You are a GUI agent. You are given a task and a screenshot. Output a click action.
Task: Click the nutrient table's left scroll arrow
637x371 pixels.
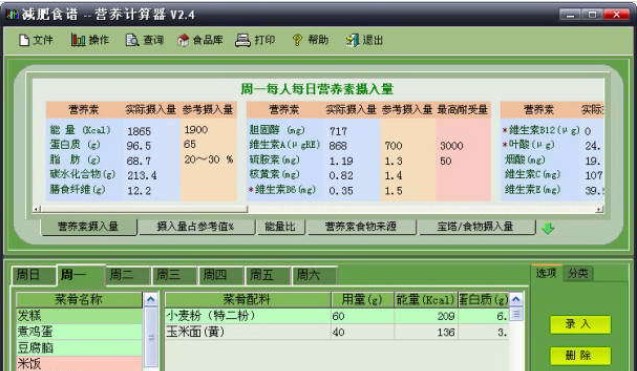(x=37, y=209)
